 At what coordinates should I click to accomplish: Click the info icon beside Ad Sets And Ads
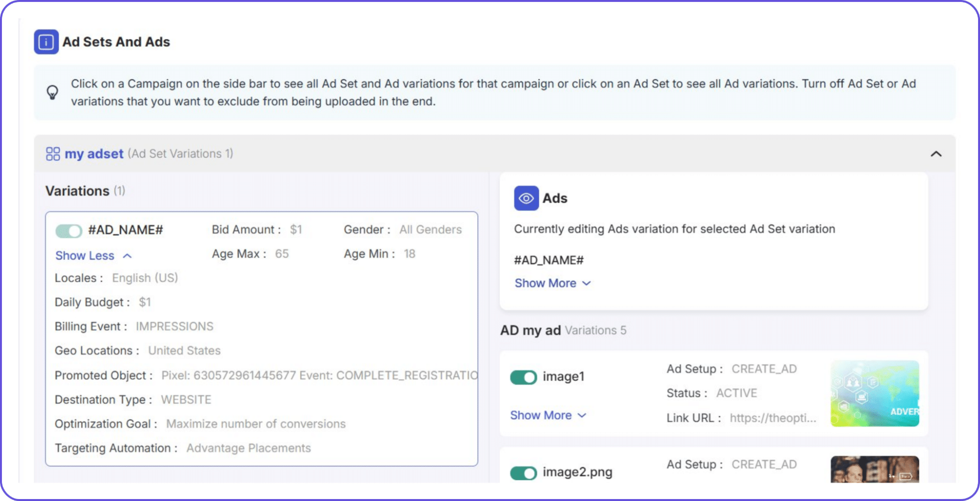coord(46,42)
